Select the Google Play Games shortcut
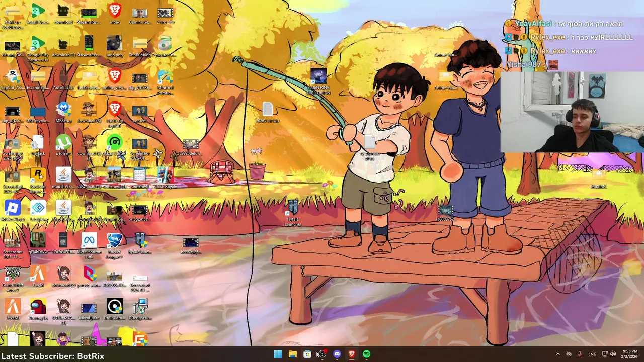 38,49
